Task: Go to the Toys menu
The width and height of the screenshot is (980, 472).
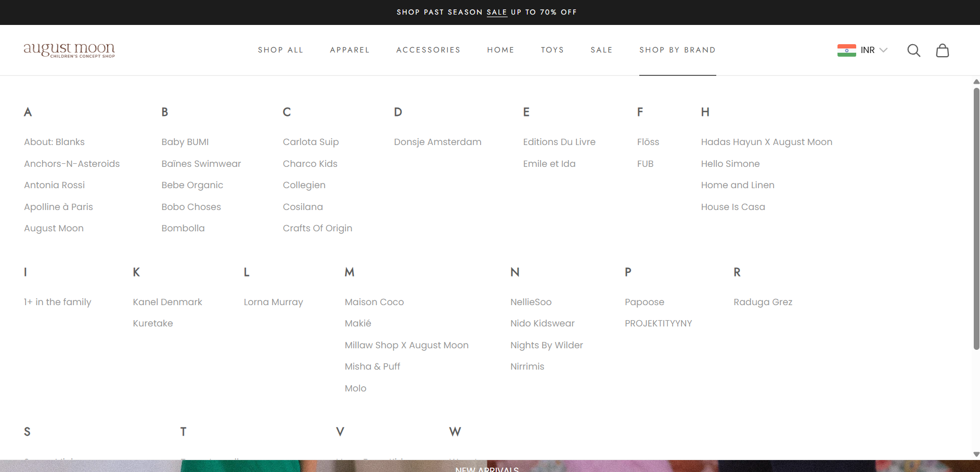Action: [552, 50]
